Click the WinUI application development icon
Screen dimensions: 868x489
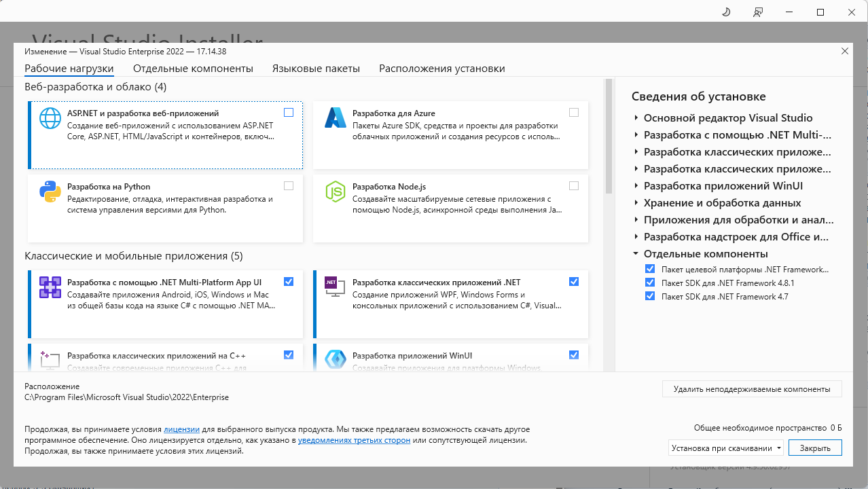click(x=336, y=360)
